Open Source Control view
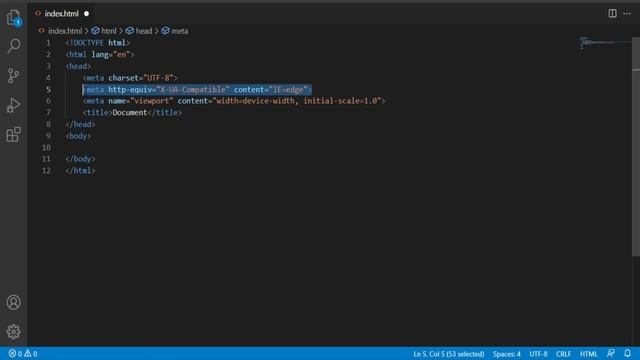640x360 pixels. tap(13, 76)
